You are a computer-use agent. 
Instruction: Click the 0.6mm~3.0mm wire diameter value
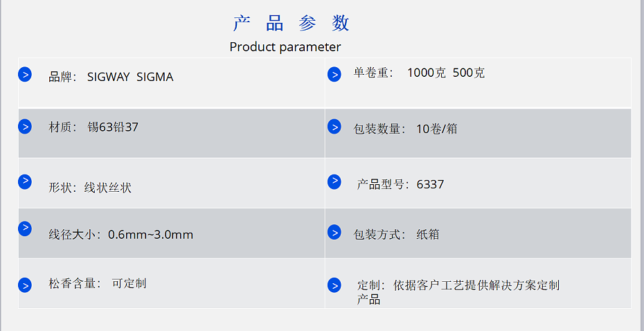coord(150,235)
